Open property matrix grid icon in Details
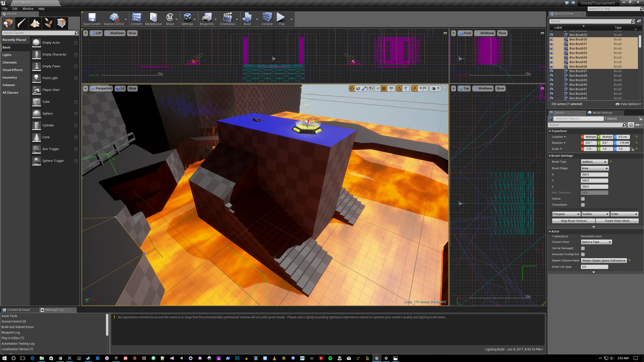Viewport: 644px width, 362px height. pyautogui.click(x=631, y=125)
